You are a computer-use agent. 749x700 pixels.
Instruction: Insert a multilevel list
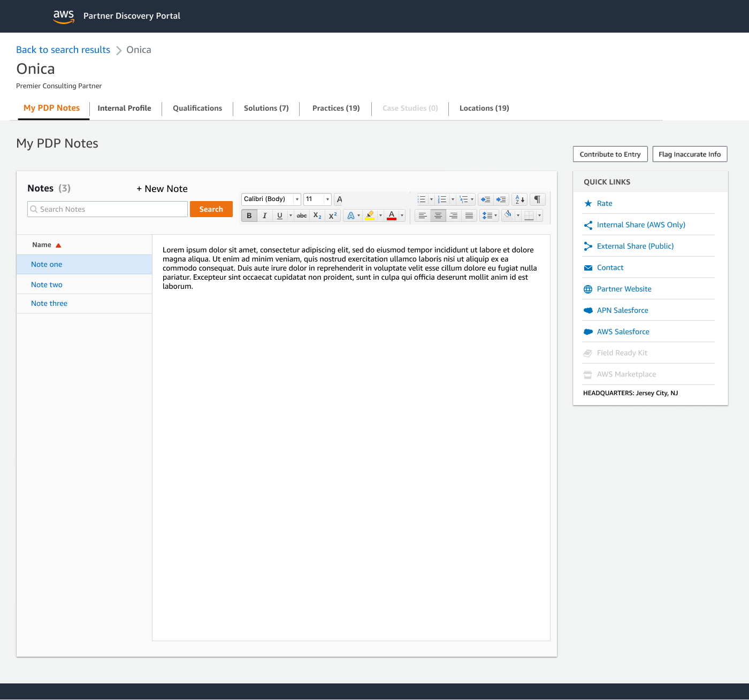click(463, 199)
